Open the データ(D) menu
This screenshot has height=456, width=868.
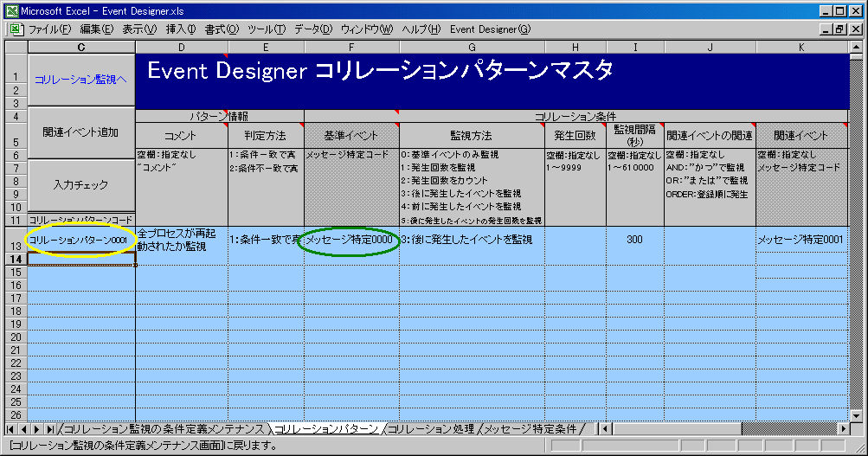point(312,29)
